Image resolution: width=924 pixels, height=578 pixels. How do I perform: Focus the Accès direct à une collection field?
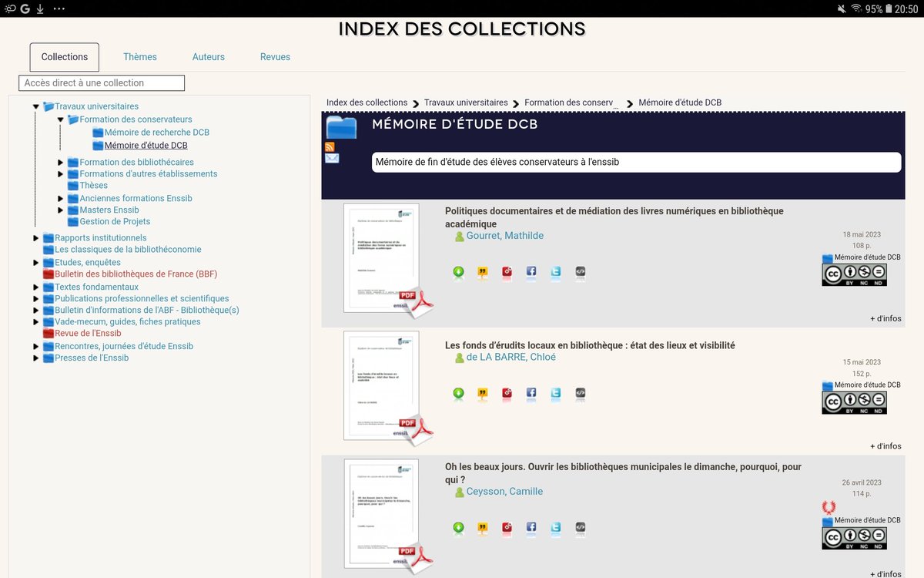pos(102,82)
